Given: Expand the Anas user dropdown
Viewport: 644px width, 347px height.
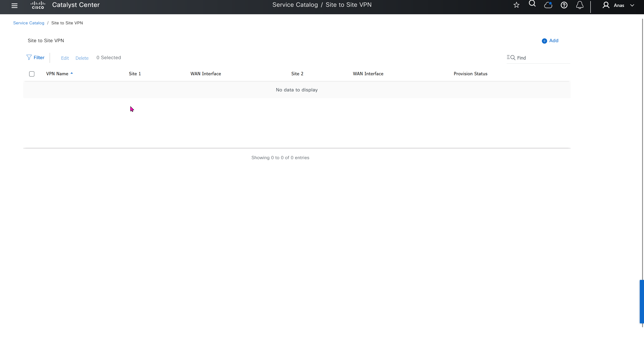Looking at the screenshot, I should [x=632, y=5].
